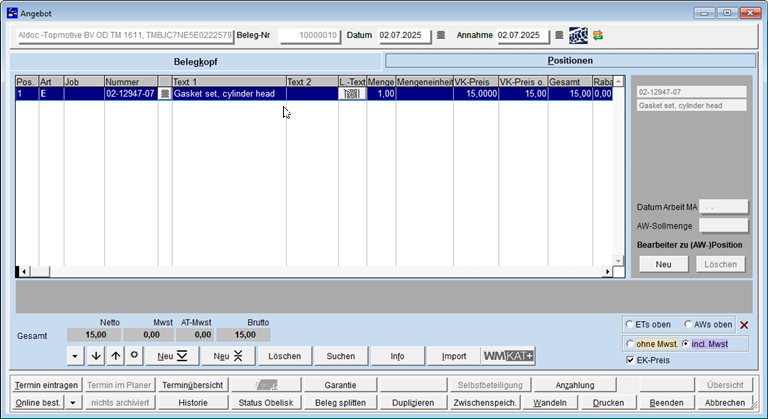Switch to the Positionen tab

(570, 61)
